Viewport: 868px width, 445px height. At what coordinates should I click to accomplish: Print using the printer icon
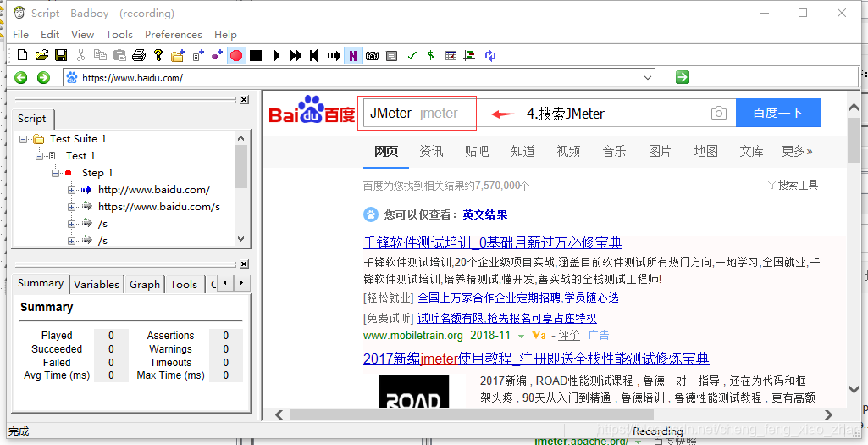pyautogui.click(x=139, y=55)
